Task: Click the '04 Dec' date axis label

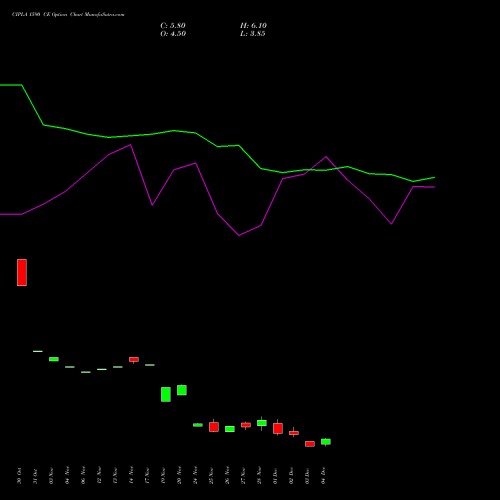Action: pyautogui.click(x=323, y=476)
